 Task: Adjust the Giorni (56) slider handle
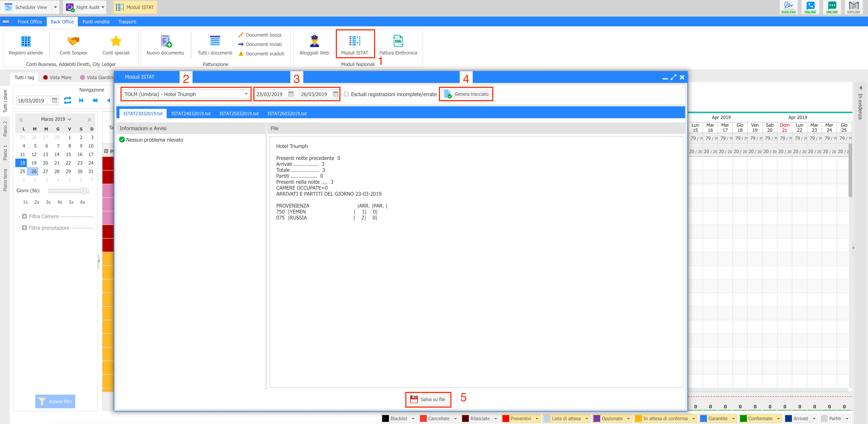pyautogui.click(x=84, y=191)
